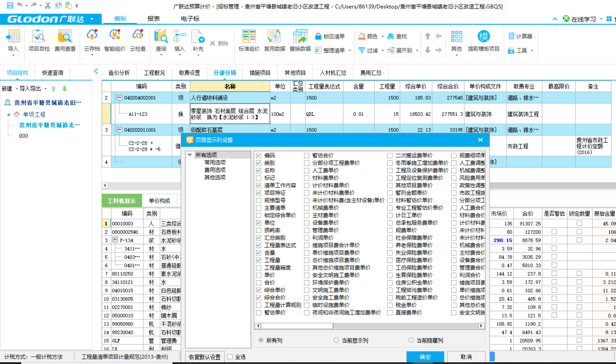Select 常用选项 in the options tree
The height and width of the screenshot is (364, 616).
pos(215,162)
